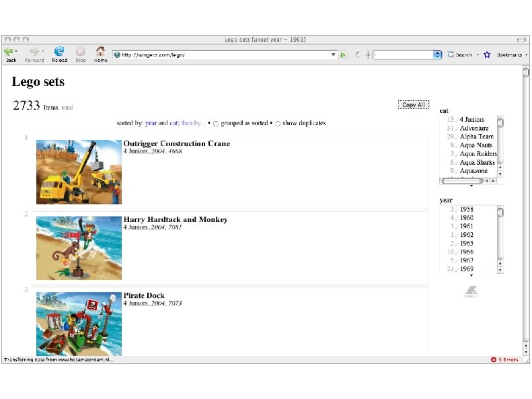
Task: Open the Back button history dropdown arrow
Action: click(x=16, y=52)
